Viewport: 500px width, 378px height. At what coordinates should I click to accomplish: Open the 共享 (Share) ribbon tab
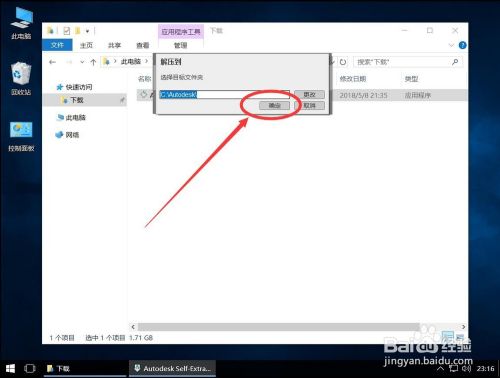pos(114,45)
